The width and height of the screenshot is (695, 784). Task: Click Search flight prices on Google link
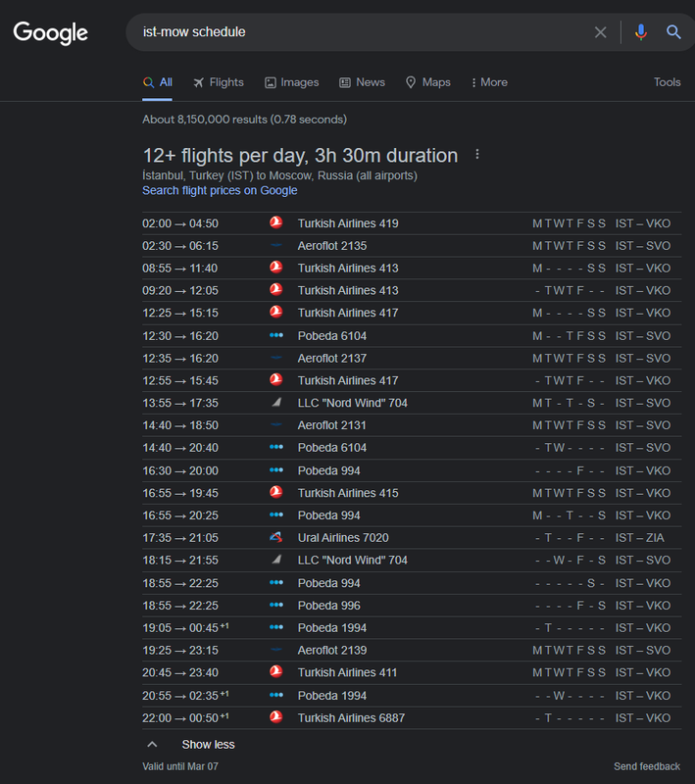[220, 190]
